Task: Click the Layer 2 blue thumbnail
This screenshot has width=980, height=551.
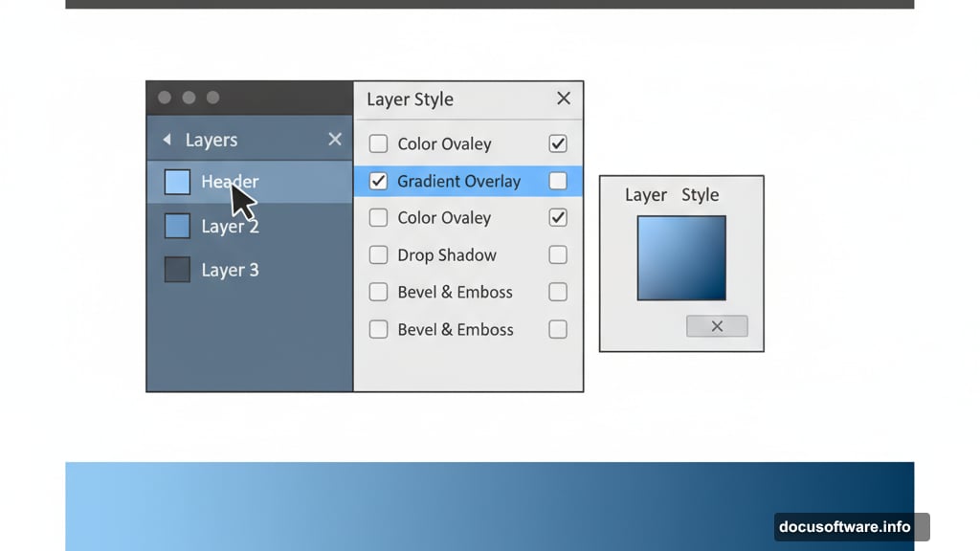Action: point(176,226)
